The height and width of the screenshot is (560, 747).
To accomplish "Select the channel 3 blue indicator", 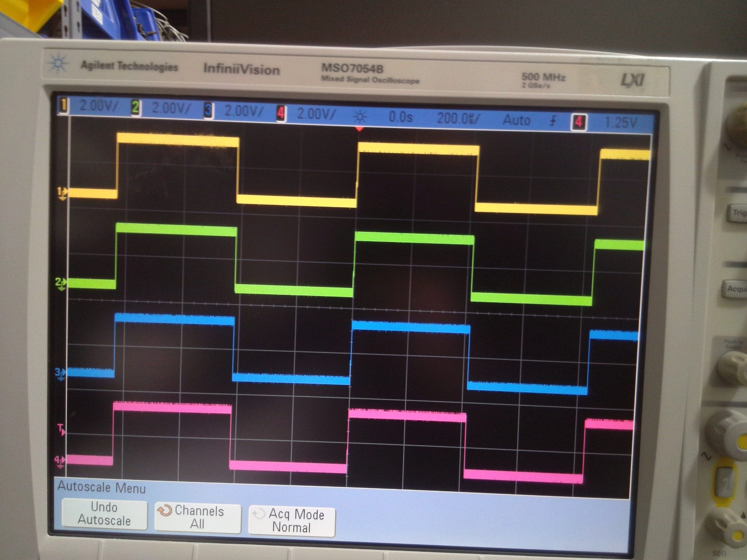I will click(x=208, y=110).
